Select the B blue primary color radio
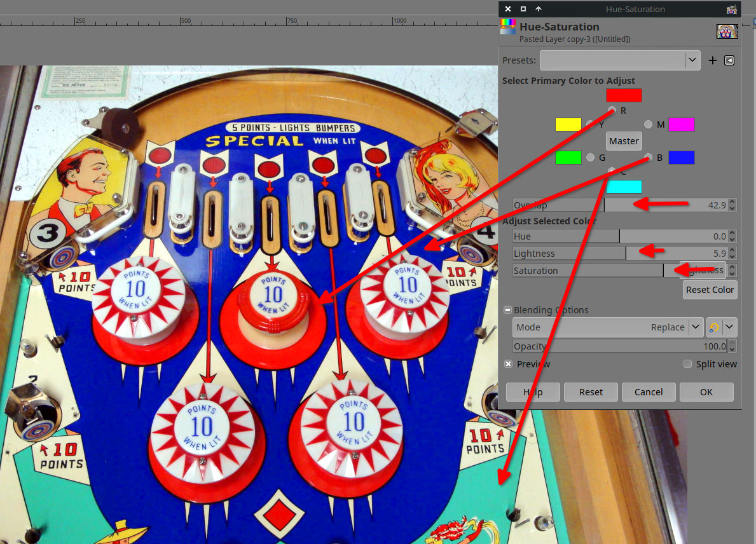The width and height of the screenshot is (756, 544). (x=649, y=158)
